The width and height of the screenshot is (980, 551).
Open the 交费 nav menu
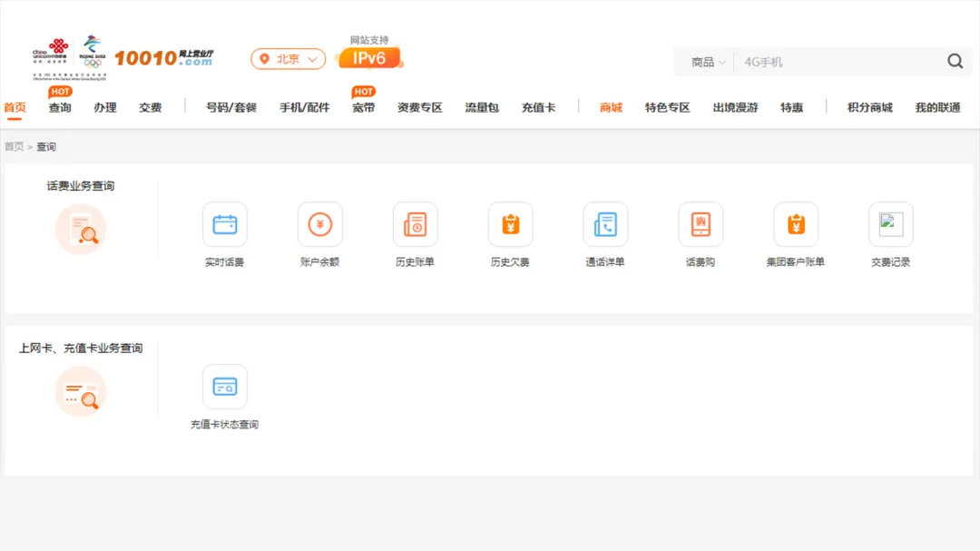pos(150,108)
